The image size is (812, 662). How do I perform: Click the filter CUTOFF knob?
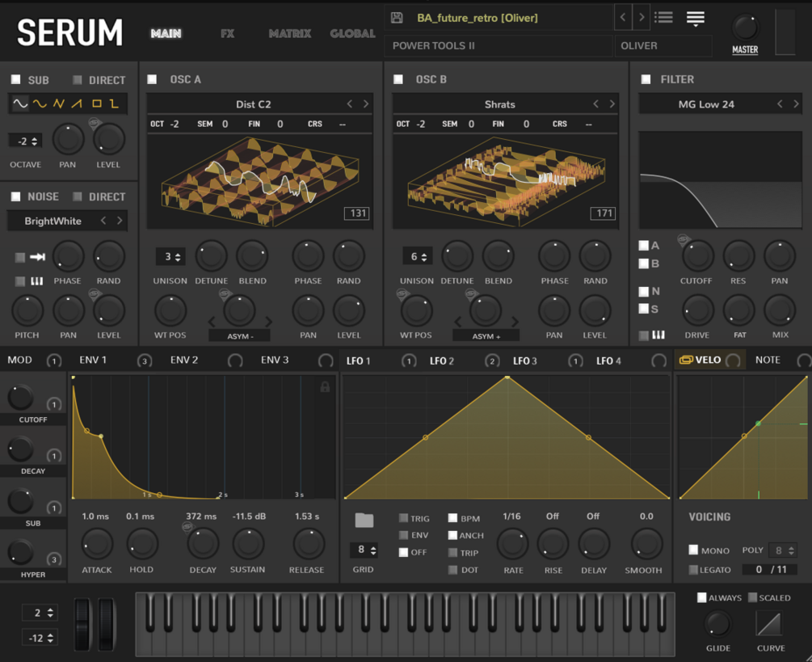[697, 256]
